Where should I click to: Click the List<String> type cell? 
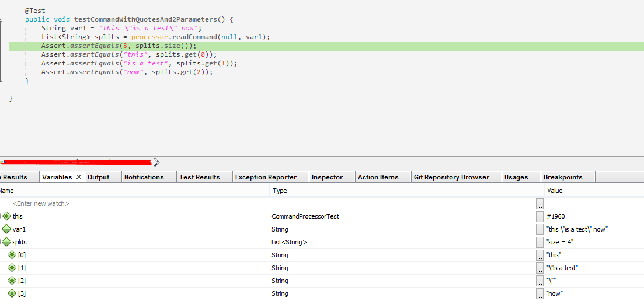tap(289, 242)
